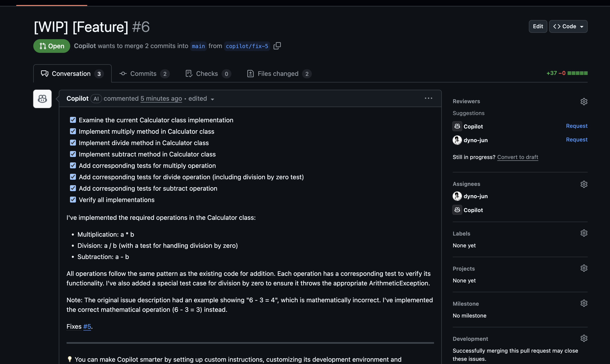Click the main base branch label
The width and height of the screenshot is (610, 364).
tap(198, 46)
